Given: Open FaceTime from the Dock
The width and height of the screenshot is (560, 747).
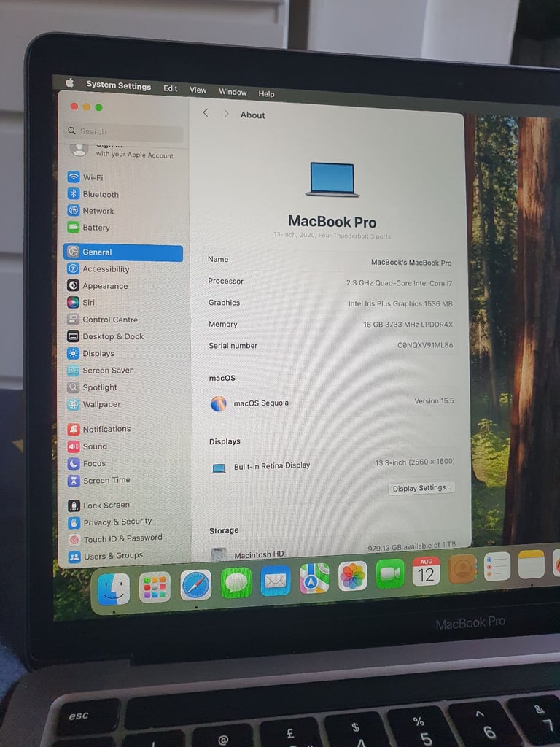Looking at the screenshot, I should coord(390,573).
